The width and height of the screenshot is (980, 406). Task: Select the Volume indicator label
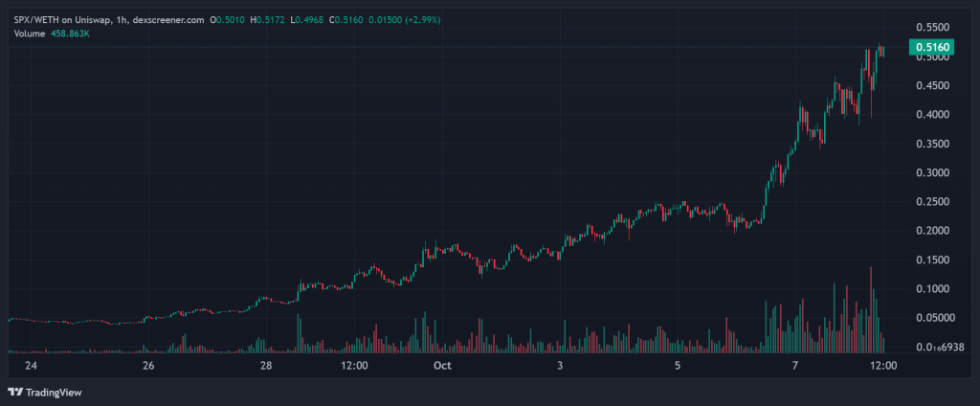(30, 34)
